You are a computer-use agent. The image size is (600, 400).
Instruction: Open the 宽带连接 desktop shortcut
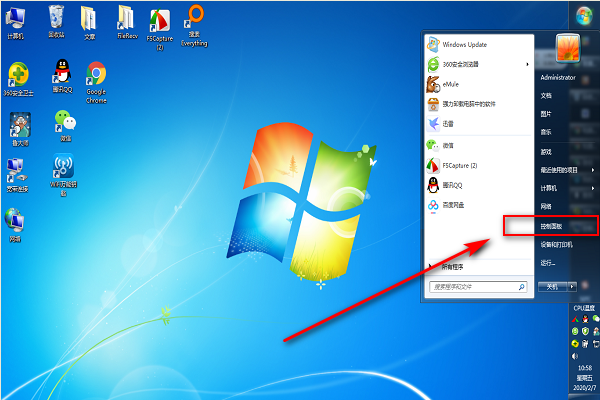pyautogui.click(x=17, y=175)
